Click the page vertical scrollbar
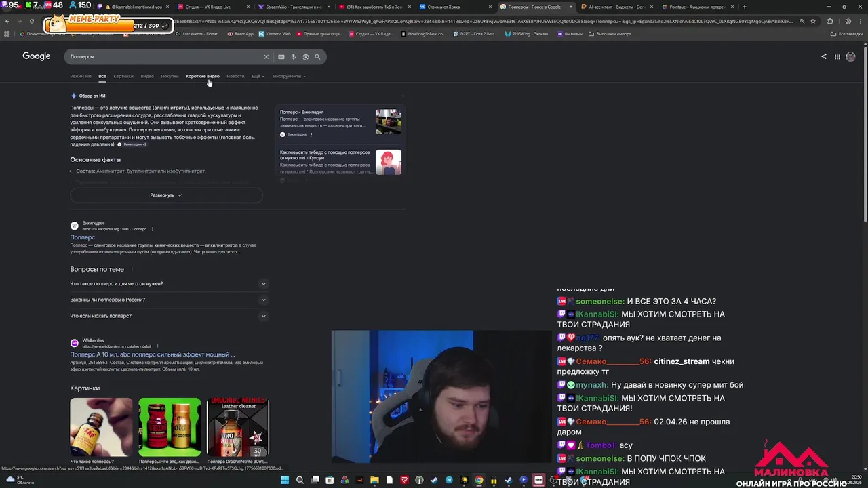 coord(865,136)
